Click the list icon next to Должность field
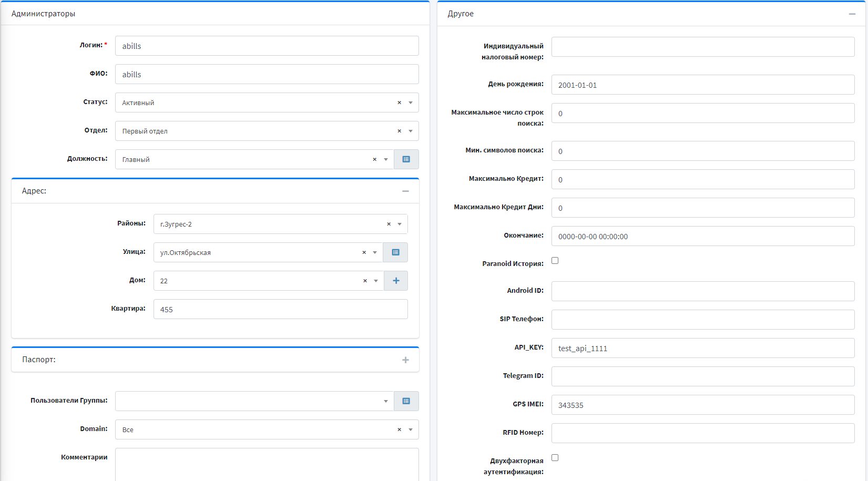The width and height of the screenshot is (868, 481). click(x=406, y=159)
